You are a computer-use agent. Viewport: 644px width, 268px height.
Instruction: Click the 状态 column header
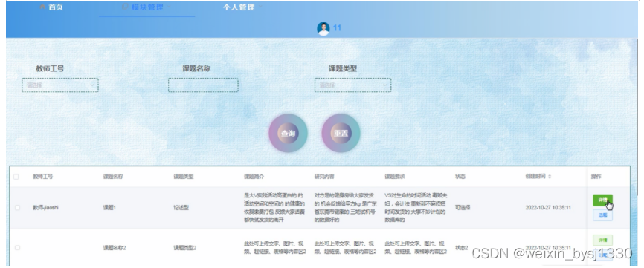click(x=460, y=177)
